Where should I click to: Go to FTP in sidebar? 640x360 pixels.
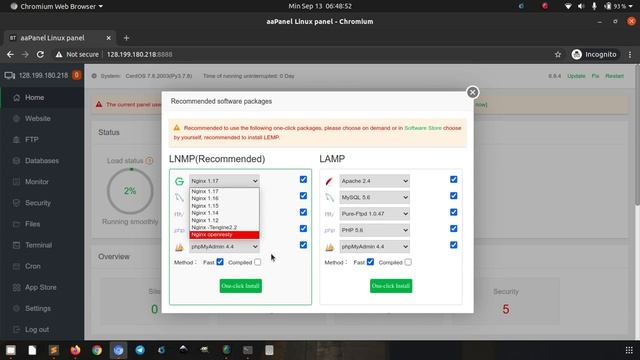pos(42,140)
